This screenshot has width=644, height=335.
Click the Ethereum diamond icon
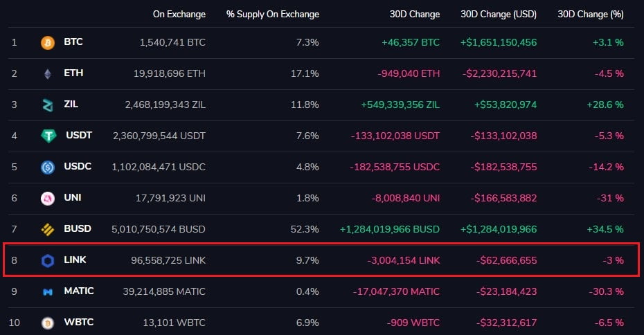point(47,73)
